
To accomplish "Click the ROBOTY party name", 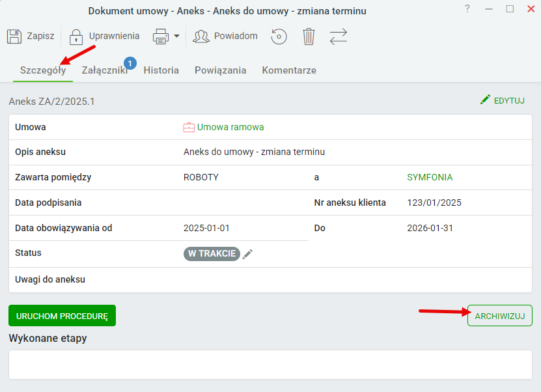I will tap(201, 177).
